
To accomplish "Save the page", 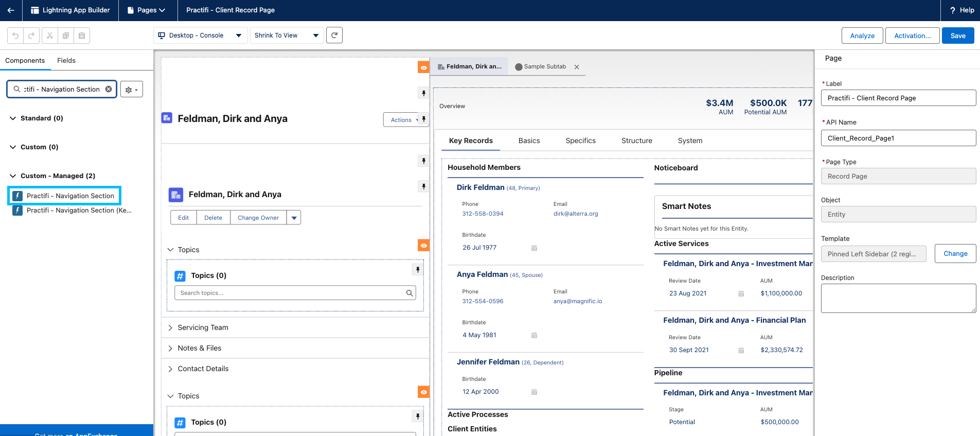I will (x=958, y=36).
